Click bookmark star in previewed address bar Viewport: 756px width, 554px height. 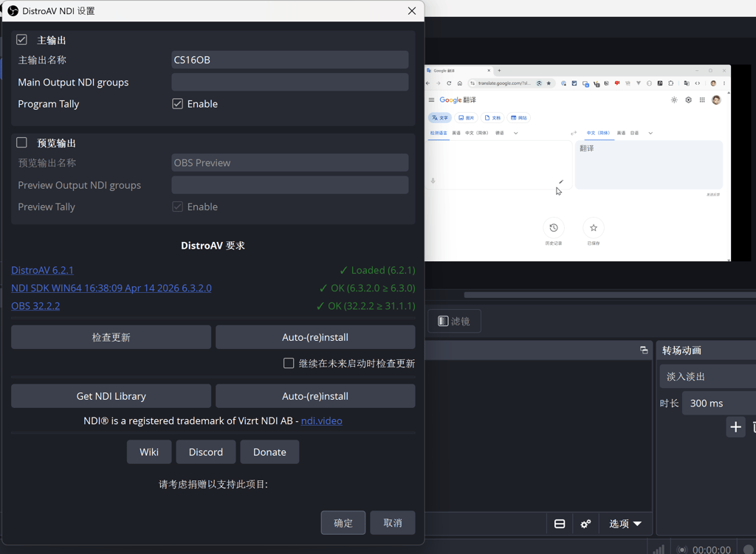click(549, 83)
